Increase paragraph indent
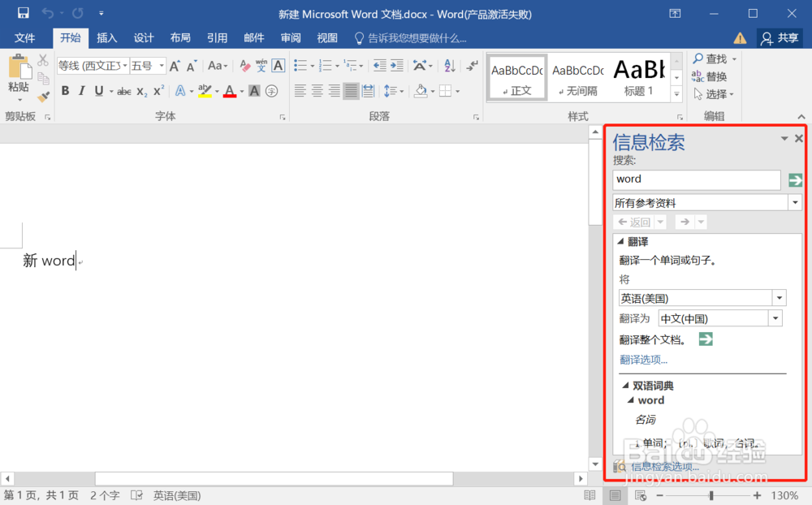Image resolution: width=812 pixels, height=505 pixels. pyautogui.click(x=397, y=65)
